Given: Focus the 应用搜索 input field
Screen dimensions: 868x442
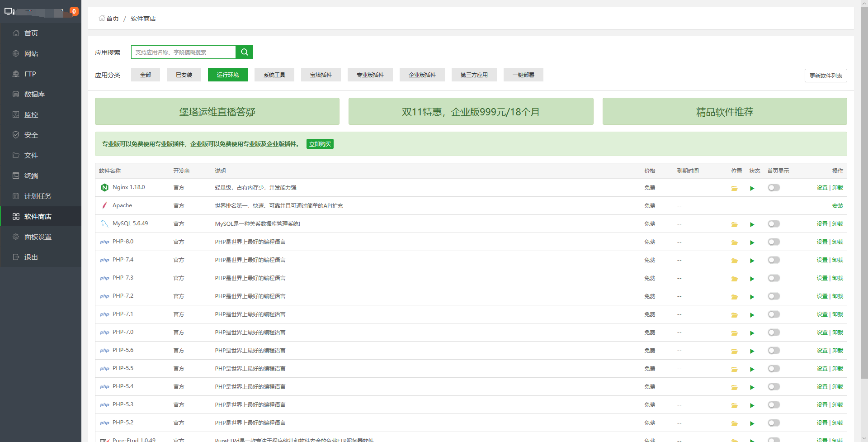Looking at the screenshot, I should [x=184, y=52].
